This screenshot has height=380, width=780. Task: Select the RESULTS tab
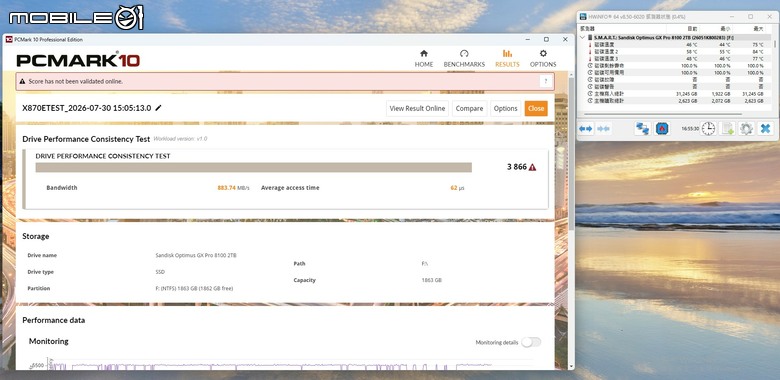(x=507, y=59)
